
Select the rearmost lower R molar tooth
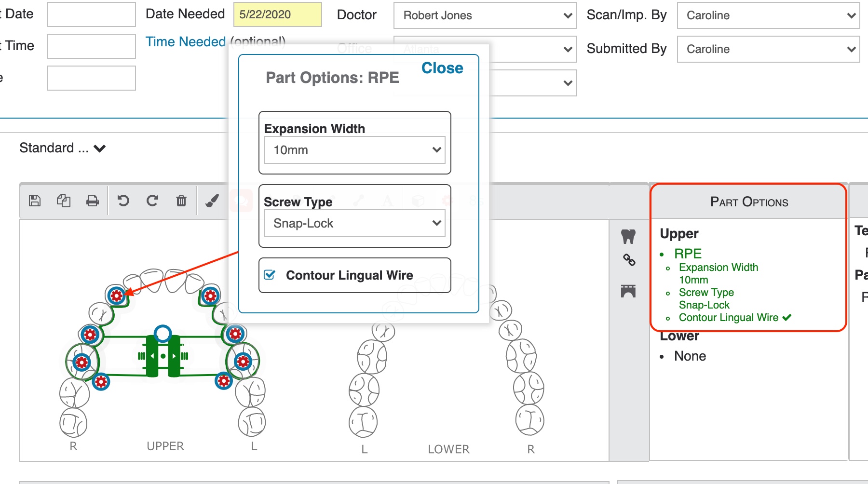click(x=529, y=420)
